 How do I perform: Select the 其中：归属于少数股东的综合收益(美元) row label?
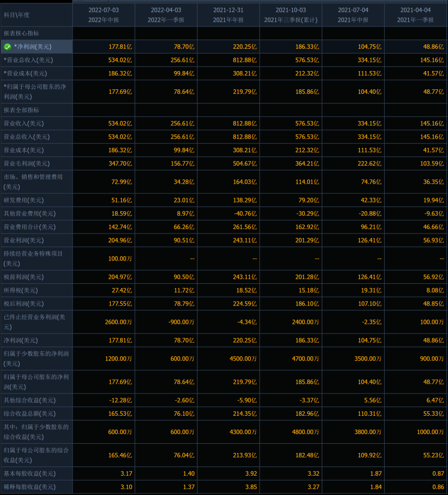(x=36, y=432)
